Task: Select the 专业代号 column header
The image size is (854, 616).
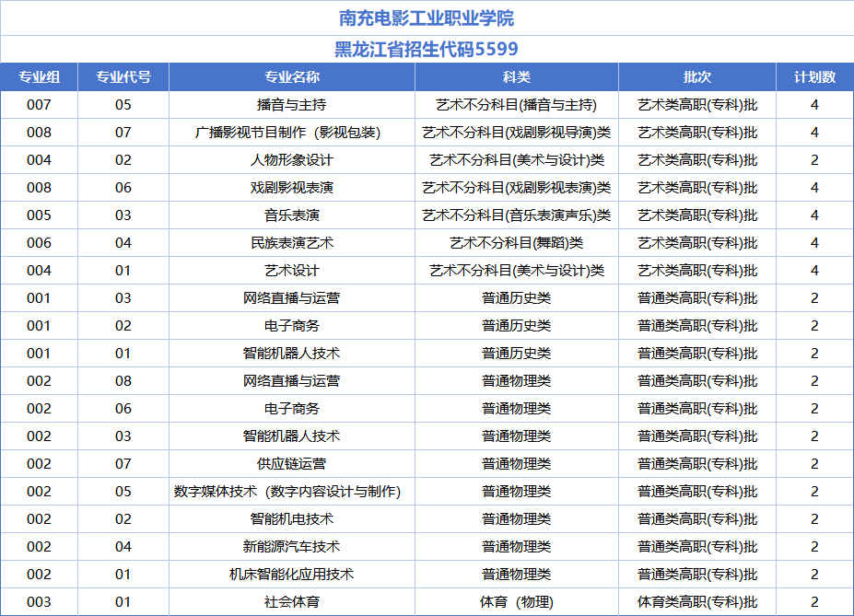Action: click(x=123, y=77)
